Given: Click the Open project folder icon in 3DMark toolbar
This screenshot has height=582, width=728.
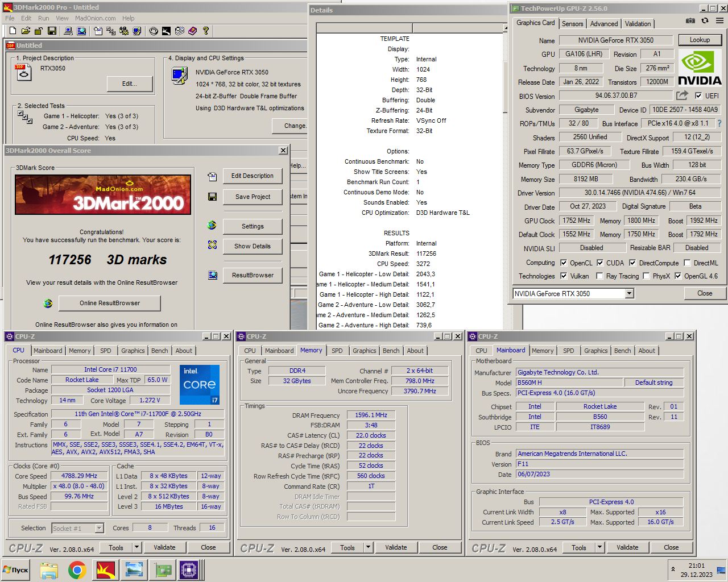Looking at the screenshot, I should (x=26, y=31).
